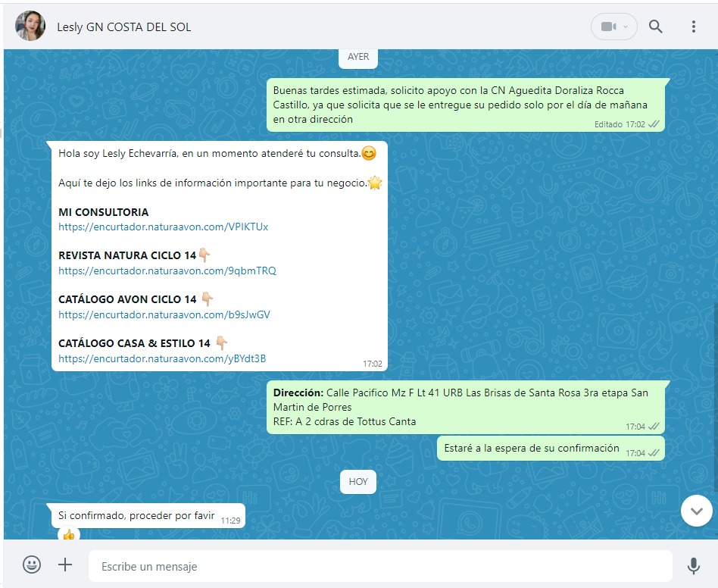
Task: Expand the video call options dropdown
Action: pos(626,27)
